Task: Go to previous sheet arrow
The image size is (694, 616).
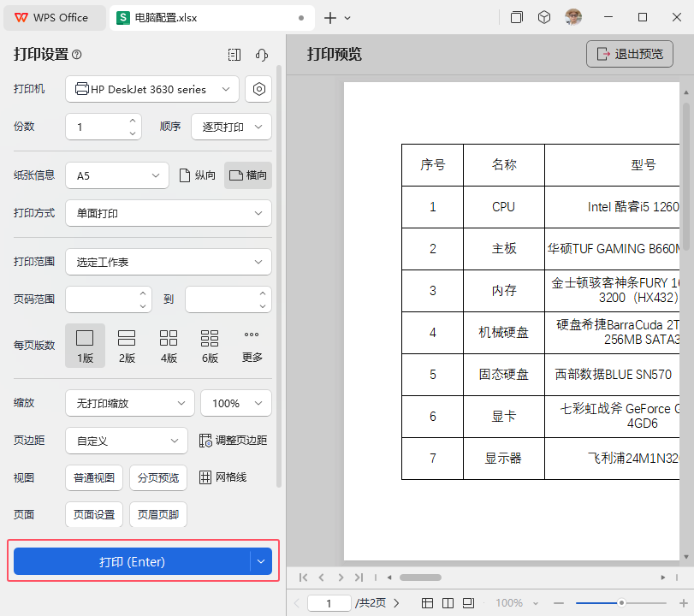Action: [x=322, y=577]
